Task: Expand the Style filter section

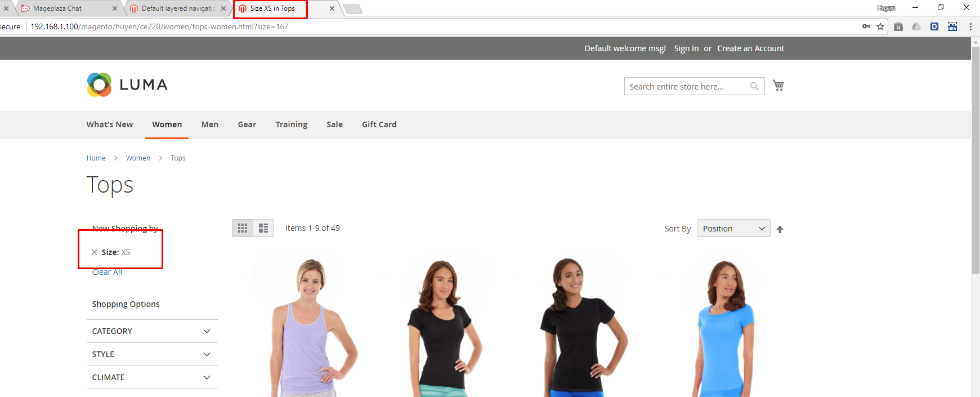Action: (152, 354)
